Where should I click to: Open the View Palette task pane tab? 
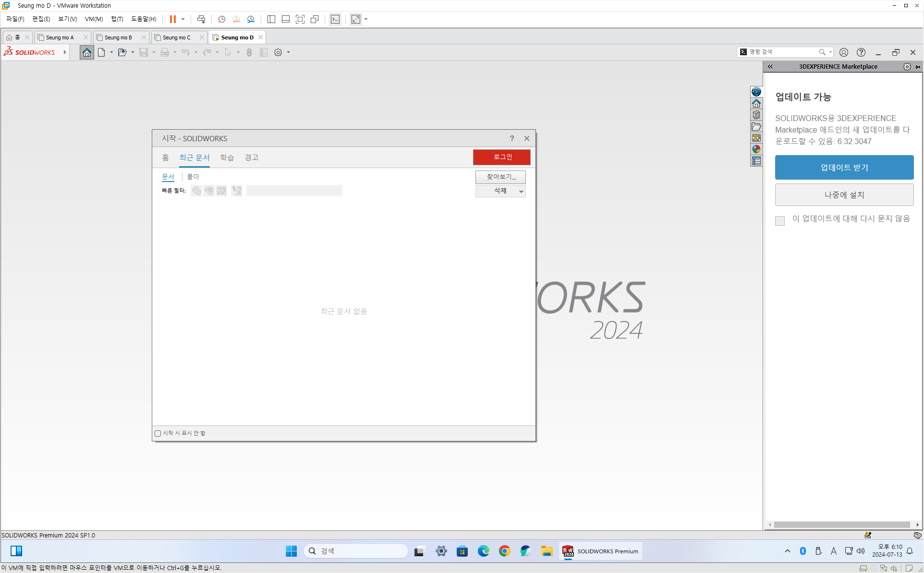[756, 138]
